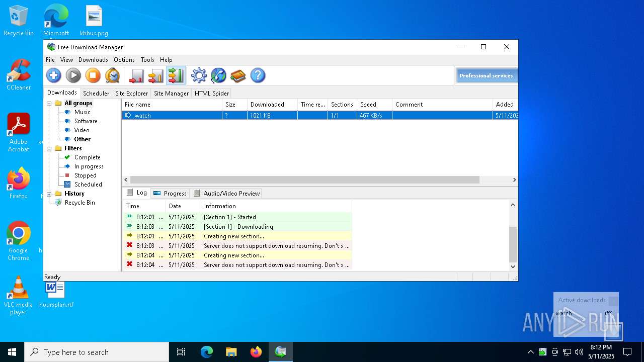
Task: Click the log scrollbar up arrow
Action: click(513, 205)
